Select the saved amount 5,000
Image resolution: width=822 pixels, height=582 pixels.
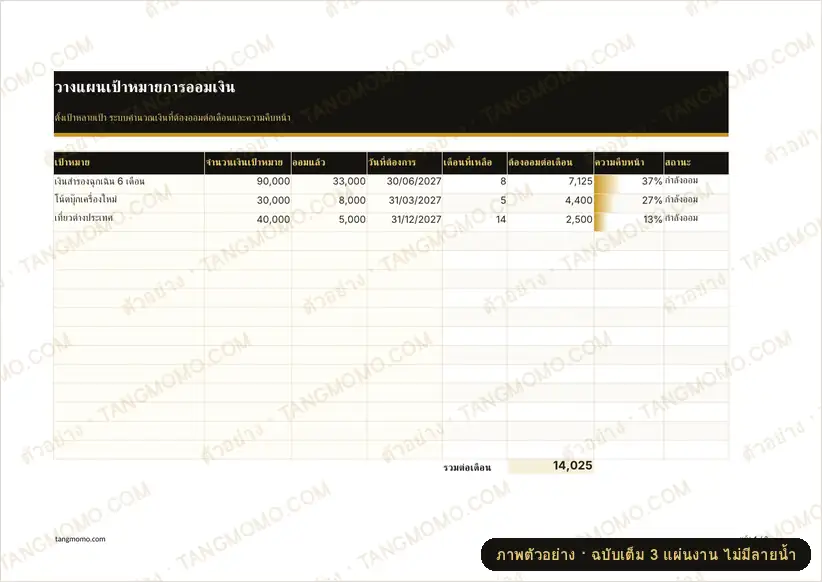352,219
